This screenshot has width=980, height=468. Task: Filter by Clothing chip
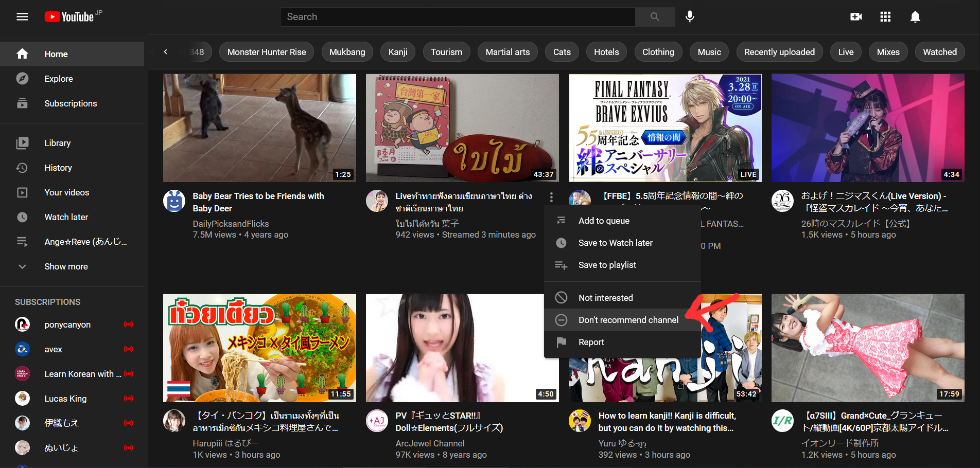click(658, 52)
